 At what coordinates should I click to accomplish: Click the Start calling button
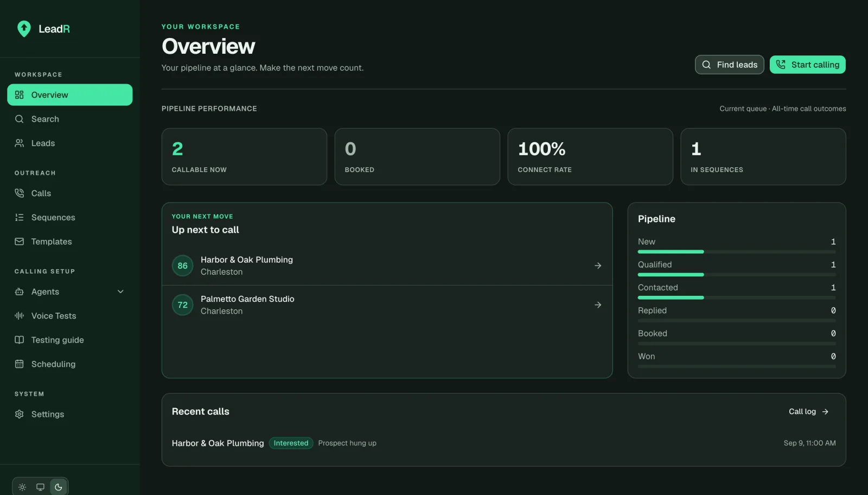coord(808,65)
